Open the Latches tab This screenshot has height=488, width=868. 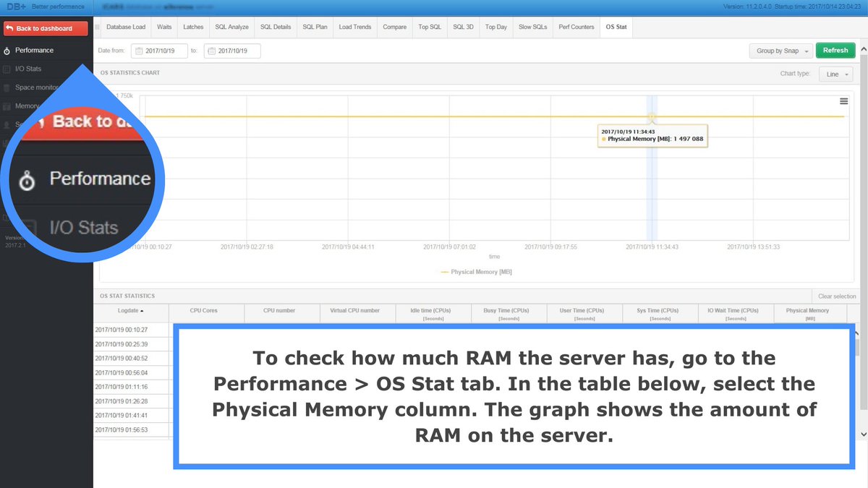(x=193, y=27)
